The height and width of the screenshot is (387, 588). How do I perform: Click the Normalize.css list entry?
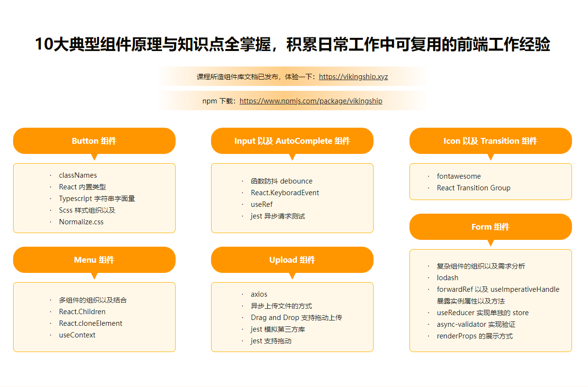pyautogui.click(x=81, y=222)
